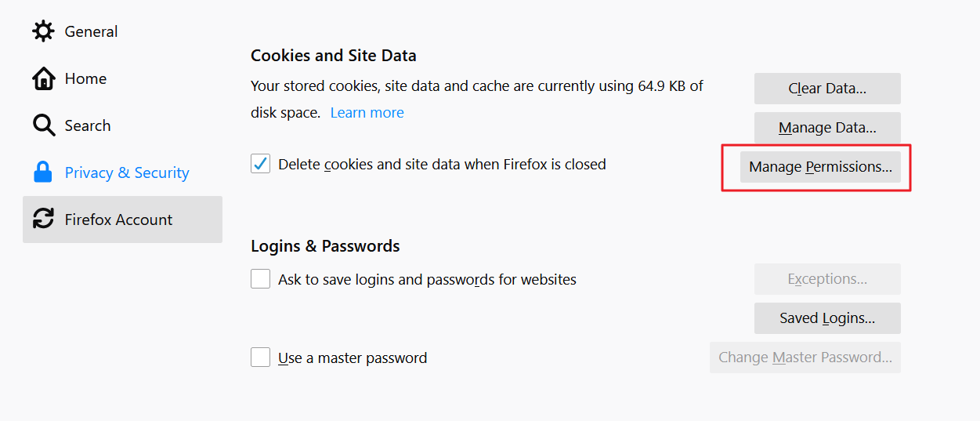Click the Change Master Password button

click(805, 357)
